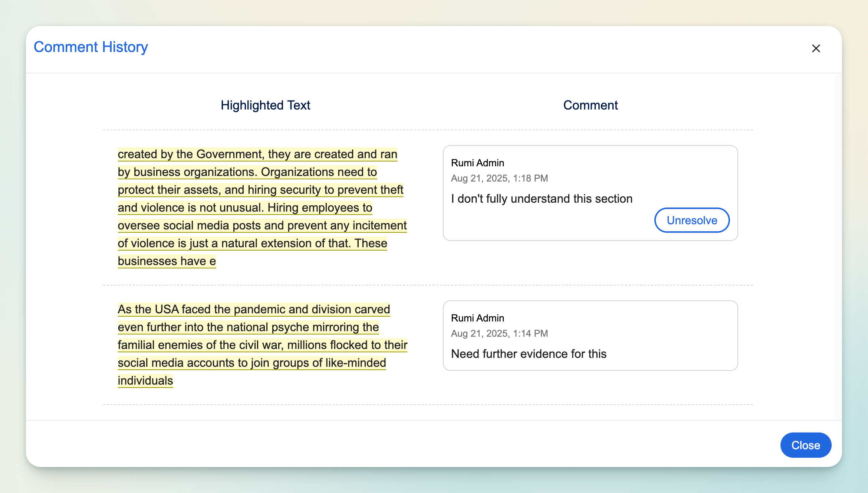The width and height of the screenshot is (868, 493).
Task: Click the Aug 21, 2025, 1:18 PM timestamp
Action: click(499, 178)
